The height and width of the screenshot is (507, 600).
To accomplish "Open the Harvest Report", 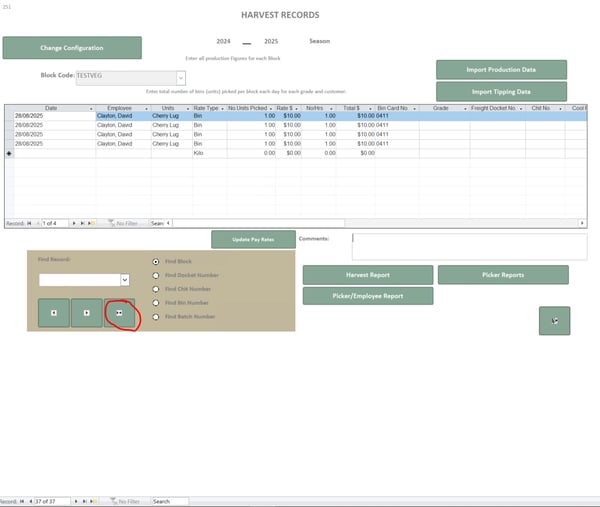I will pyautogui.click(x=367, y=275).
